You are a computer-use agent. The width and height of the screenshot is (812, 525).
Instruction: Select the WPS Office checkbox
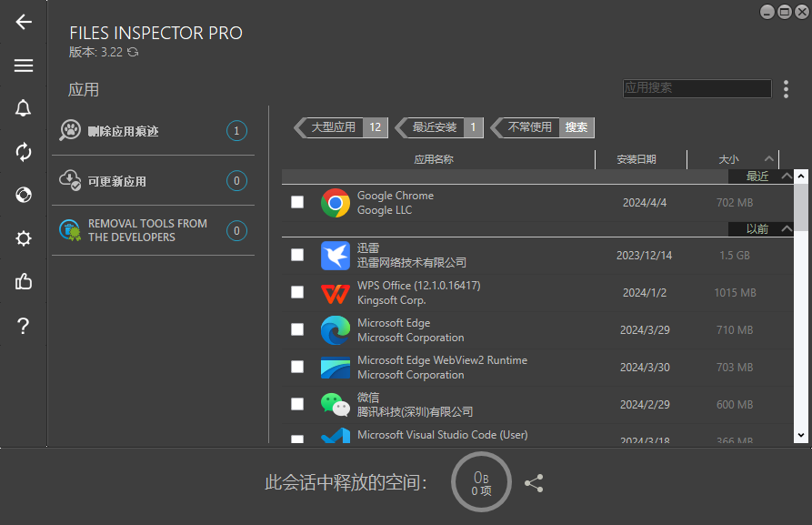297,292
